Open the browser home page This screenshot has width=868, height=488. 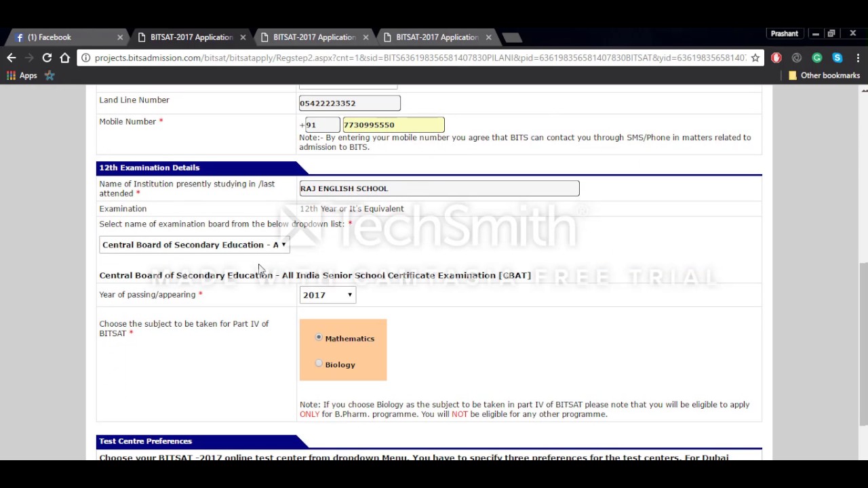click(x=64, y=58)
